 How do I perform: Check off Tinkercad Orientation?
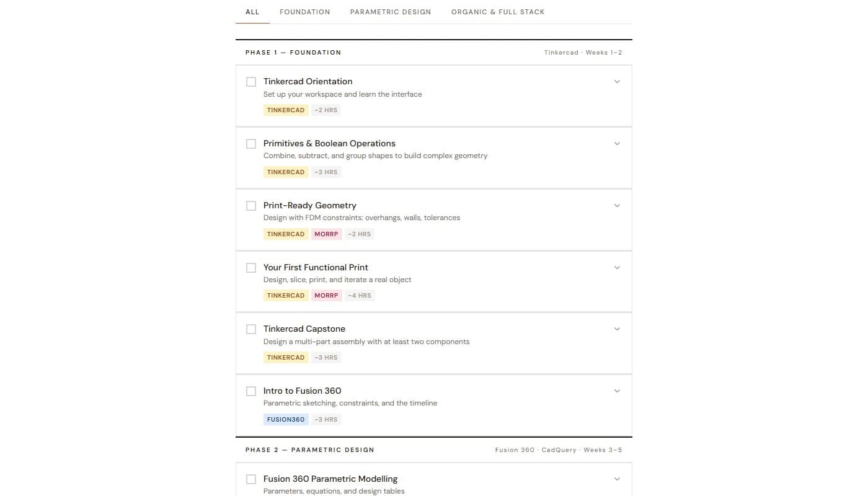click(251, 82)
